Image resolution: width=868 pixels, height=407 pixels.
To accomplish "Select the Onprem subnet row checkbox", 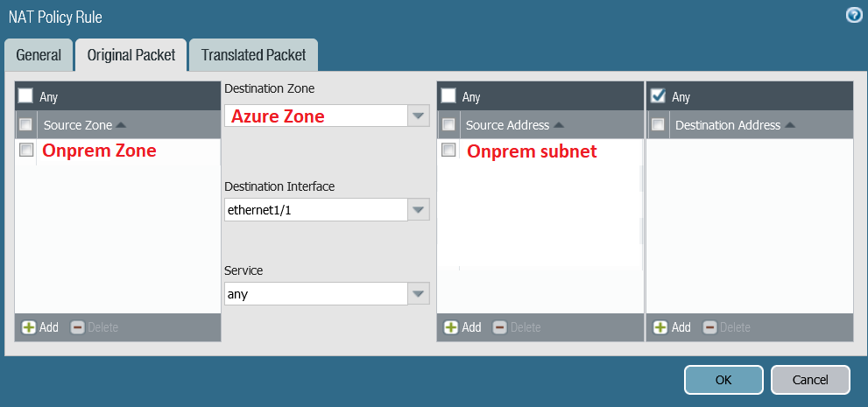I will 448,151.
